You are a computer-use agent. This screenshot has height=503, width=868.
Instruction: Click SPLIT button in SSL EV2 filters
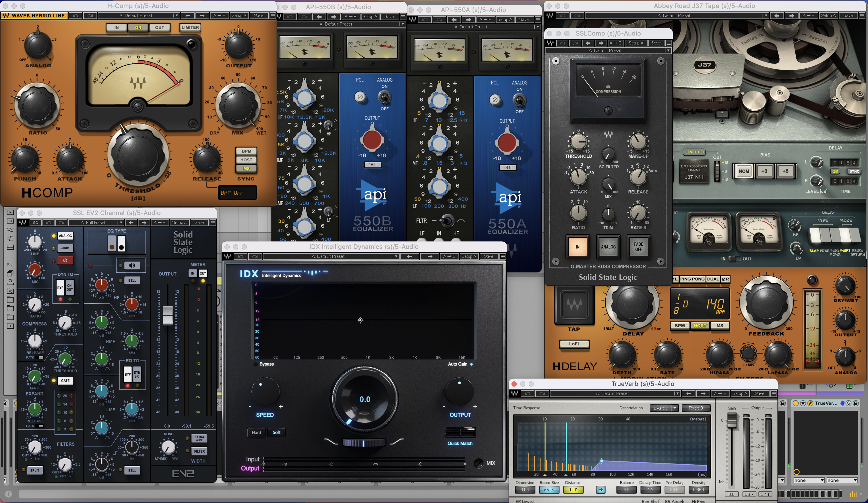click(35, 470)
